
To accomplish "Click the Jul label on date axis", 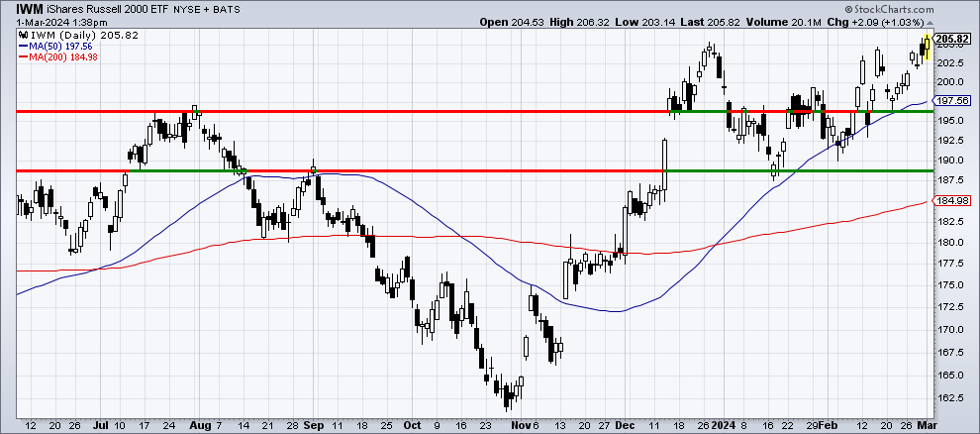I will point(99,425).
